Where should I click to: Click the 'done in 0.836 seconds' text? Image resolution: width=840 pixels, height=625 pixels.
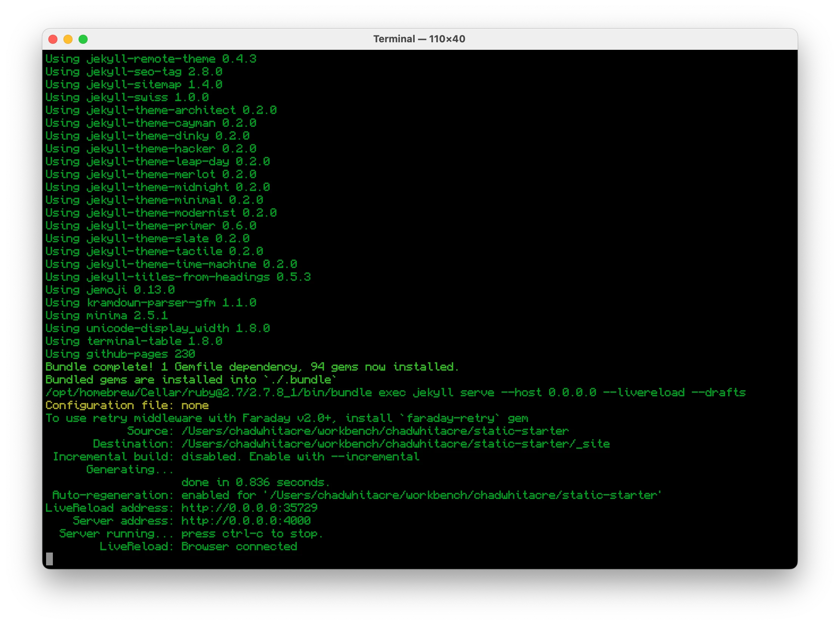coord(255,482)
